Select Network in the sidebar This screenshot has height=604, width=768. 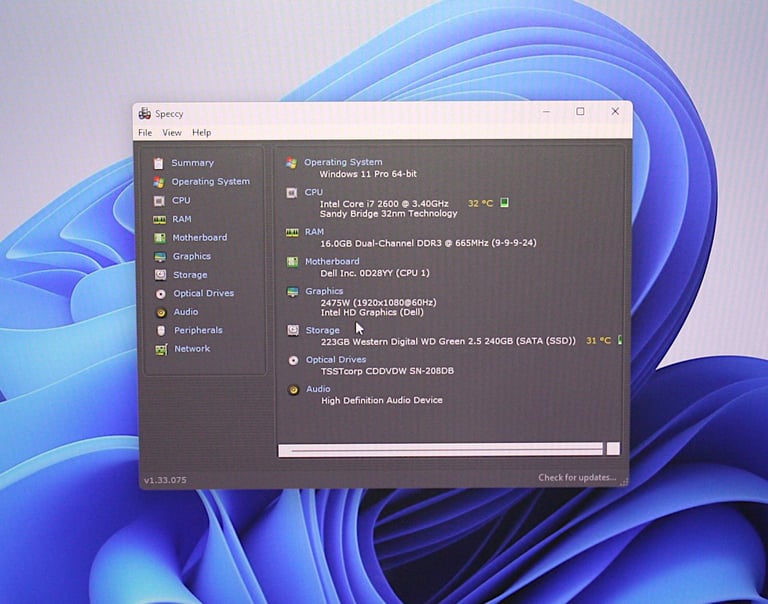192,349
